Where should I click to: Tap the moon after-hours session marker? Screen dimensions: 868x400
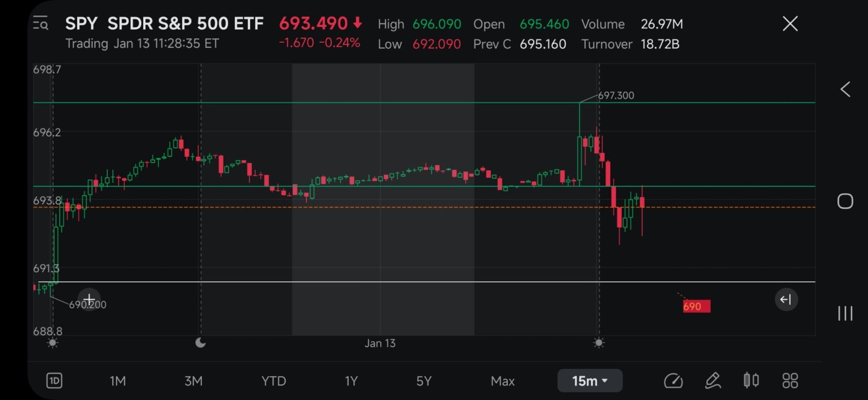click(x=200, y=343)
